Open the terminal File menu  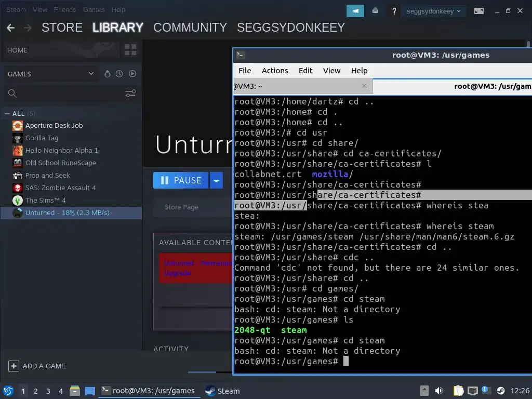(x=245, y=71)
